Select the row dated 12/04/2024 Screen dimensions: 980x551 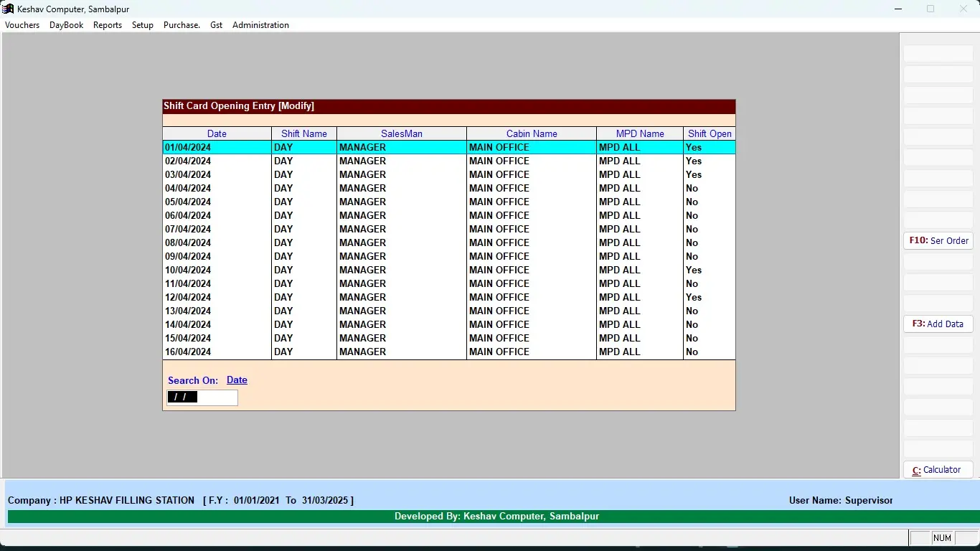click(x=449, y=297)
